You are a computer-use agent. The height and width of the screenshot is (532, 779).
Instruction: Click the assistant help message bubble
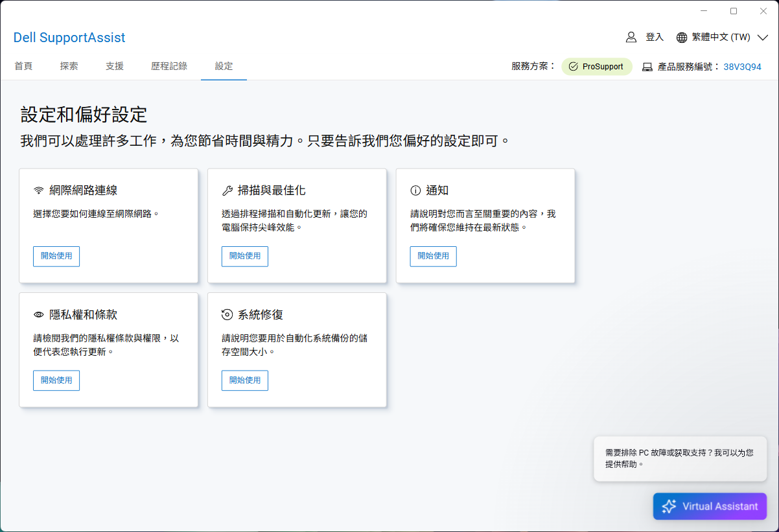tap(680, 458)
